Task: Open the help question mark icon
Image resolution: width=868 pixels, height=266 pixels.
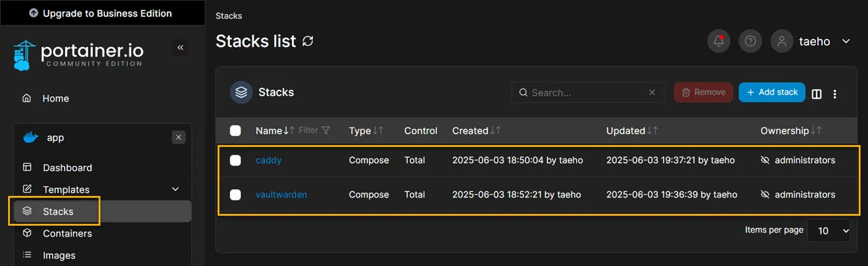Action: coord(750,42)
